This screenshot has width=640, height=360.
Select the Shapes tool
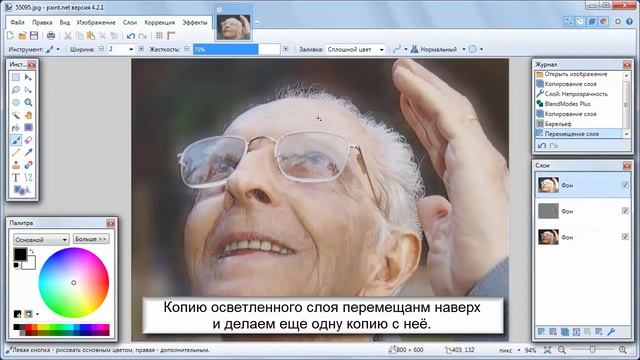point(22,190)
